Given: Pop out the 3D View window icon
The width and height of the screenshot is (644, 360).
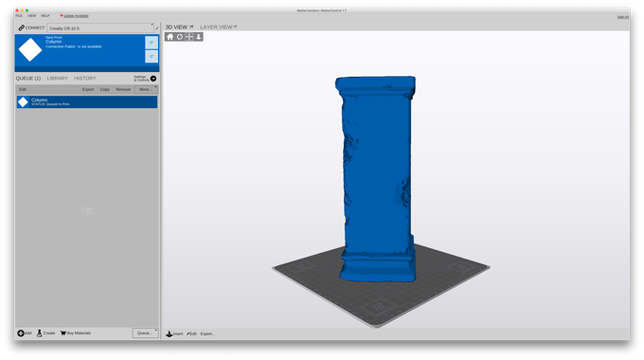Looking at the screenshot, I should [x=191, y=27].
